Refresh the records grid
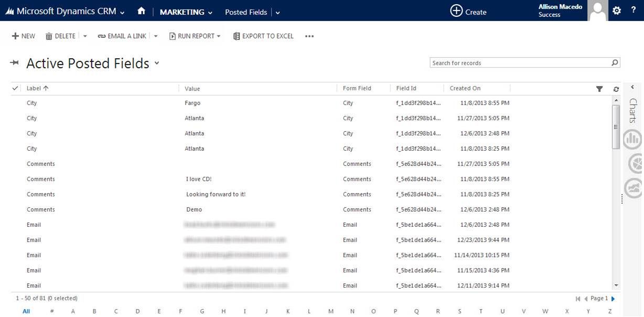The width and height of the screenshot is (644, 317). [x=616, y=89]
